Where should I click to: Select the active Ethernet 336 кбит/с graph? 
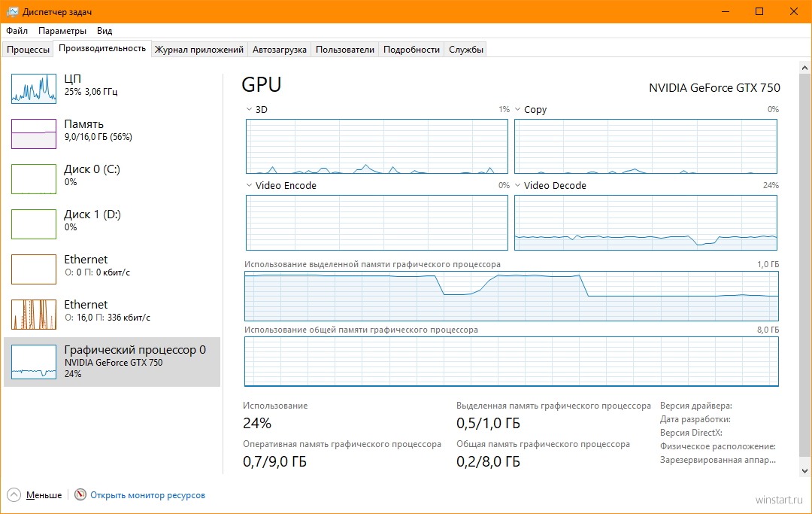click(34, 314)
